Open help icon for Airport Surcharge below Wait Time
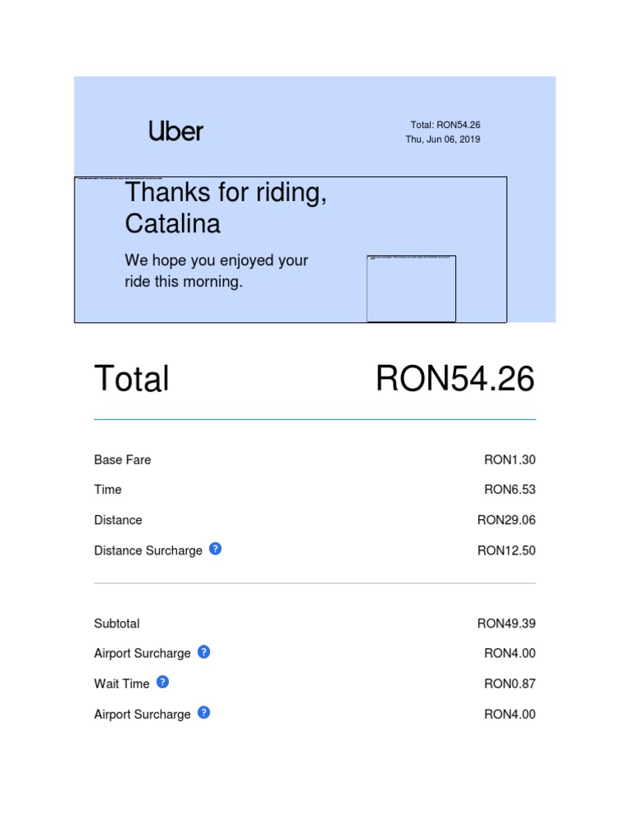Screen dimensions: 630x840 tap(204, 713)
